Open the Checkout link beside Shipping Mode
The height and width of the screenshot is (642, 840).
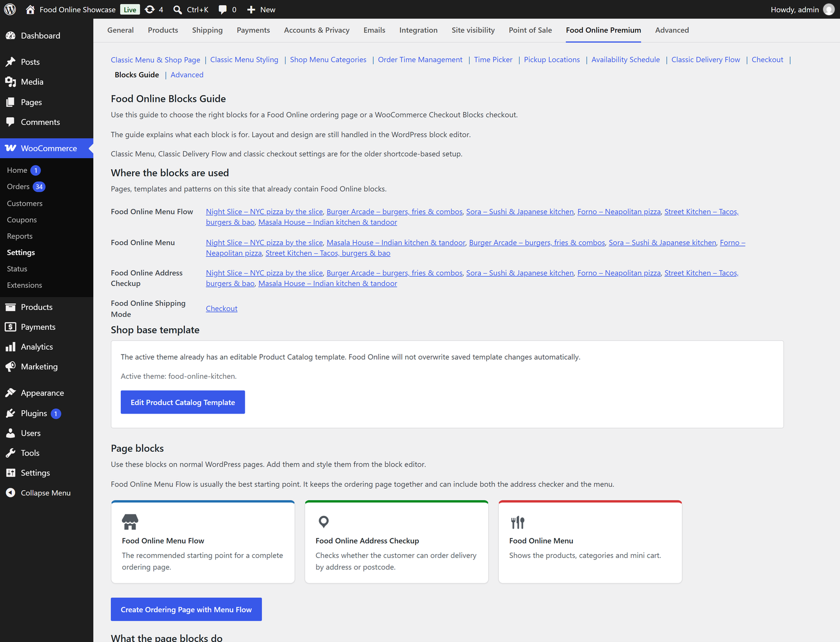pos(222,308)
